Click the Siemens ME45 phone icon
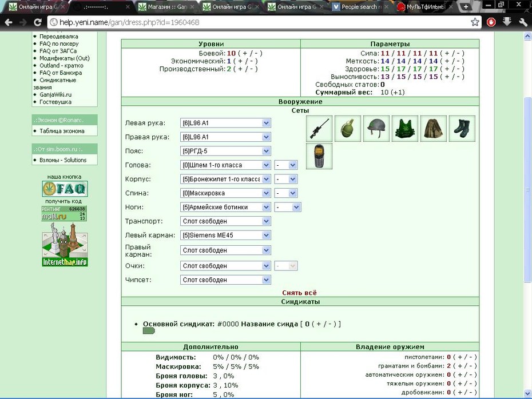532x399 pixels. (319, 156)
